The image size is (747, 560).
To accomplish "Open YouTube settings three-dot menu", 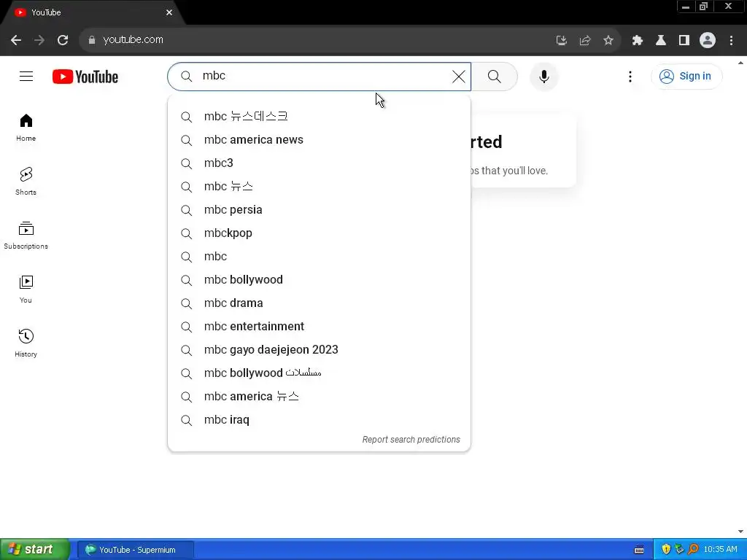I will pos(630,76).
